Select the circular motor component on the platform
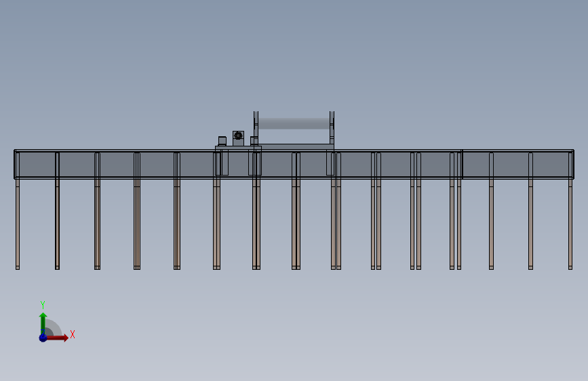 pyautogui.click(x=238, y=136)
